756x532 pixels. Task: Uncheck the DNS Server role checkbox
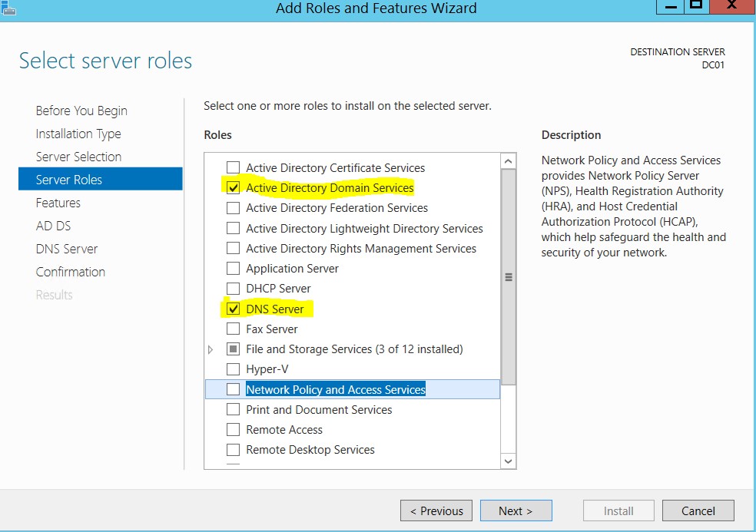(x=233, y=309)
